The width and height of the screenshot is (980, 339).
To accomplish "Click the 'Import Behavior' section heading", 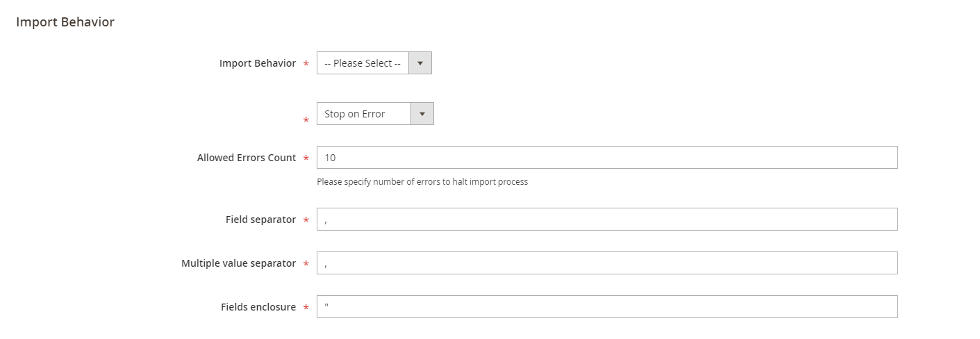I will click(x=65, y=22).
